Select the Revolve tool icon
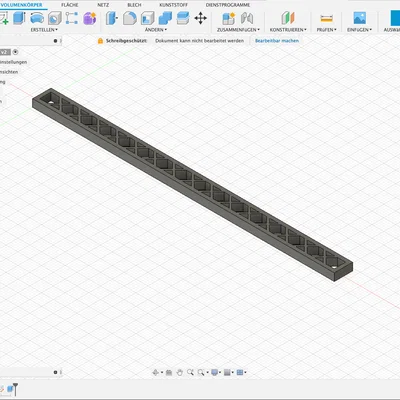Screen dimensions: 400x400 (x=37, y=18)
